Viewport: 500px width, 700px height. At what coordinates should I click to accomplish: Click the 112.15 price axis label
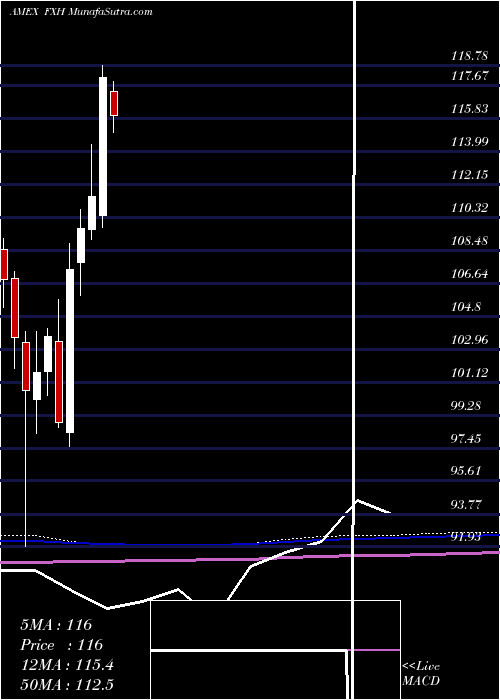point(469,175)
